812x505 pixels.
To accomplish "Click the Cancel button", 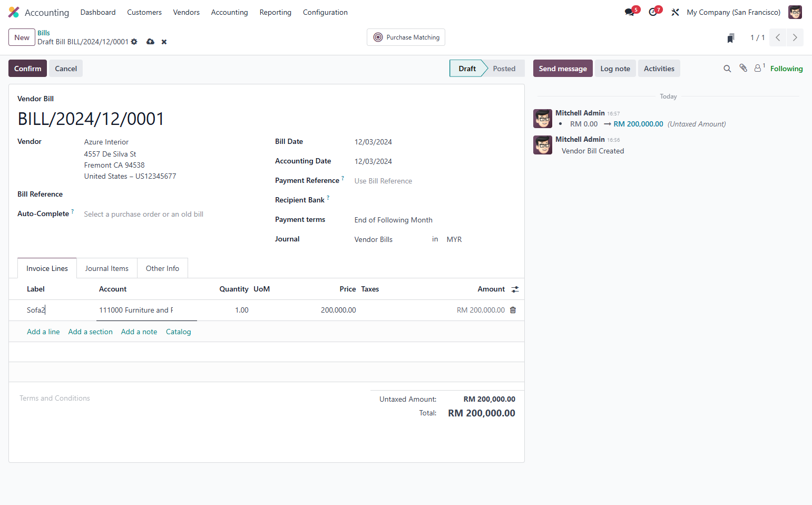I will coord(66,69).
